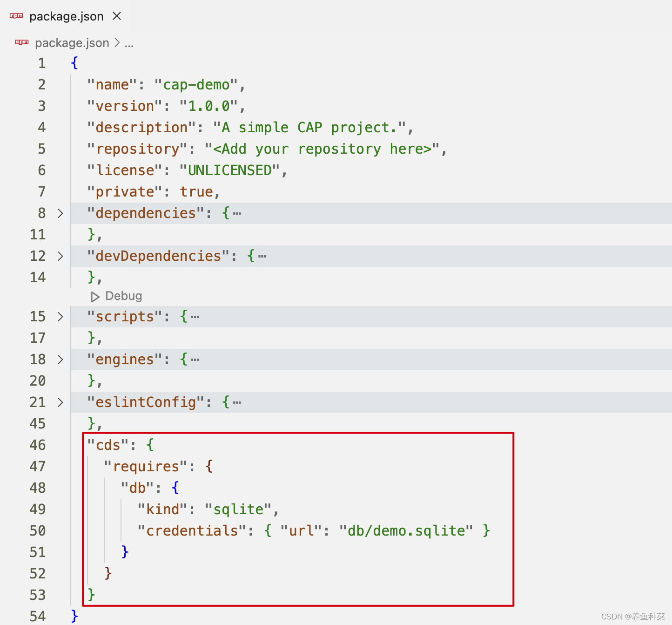672x625 pixels.
Task: Click the "devDependencies" key
Action: (x=158, y=256)
